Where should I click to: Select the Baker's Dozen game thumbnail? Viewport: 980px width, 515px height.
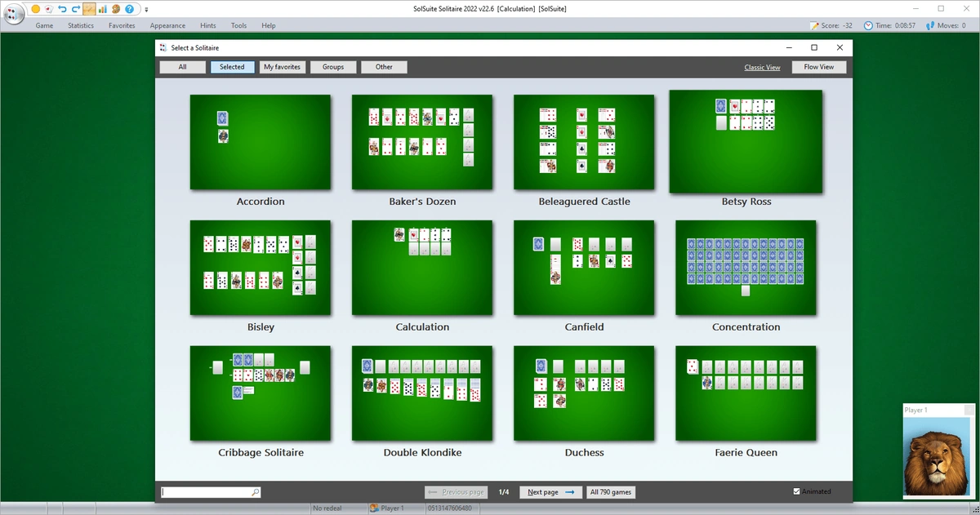click(x=422, y=142)
